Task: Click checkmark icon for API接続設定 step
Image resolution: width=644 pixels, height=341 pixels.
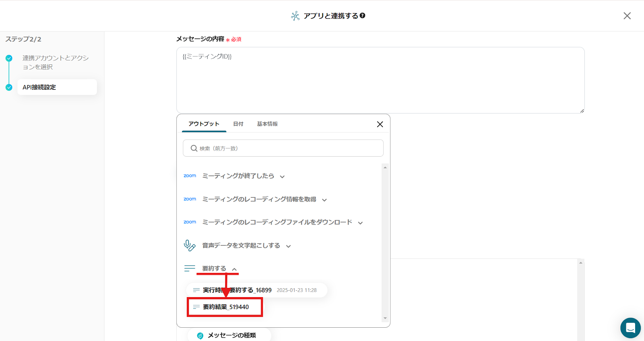Action: click(x=9, y=87)
